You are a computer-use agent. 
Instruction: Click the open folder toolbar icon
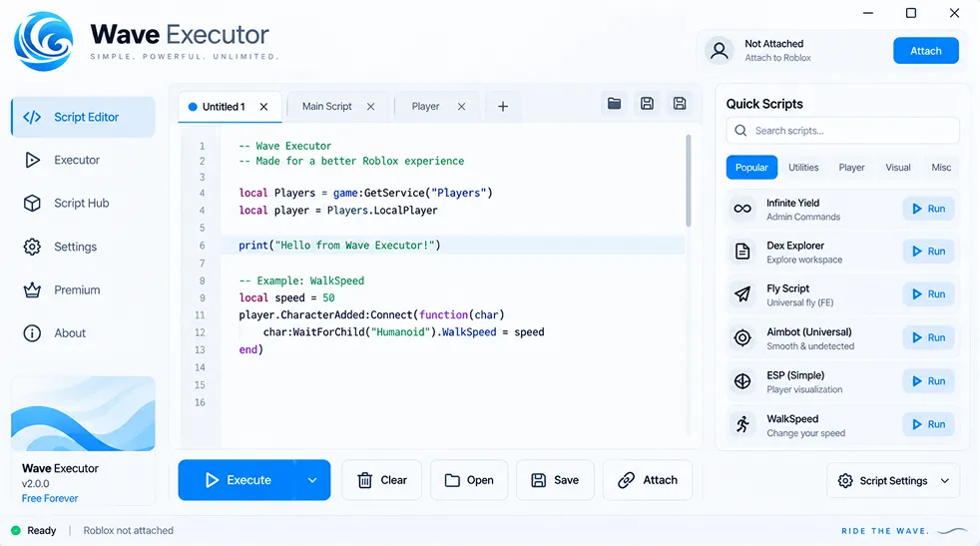(615, 103)
